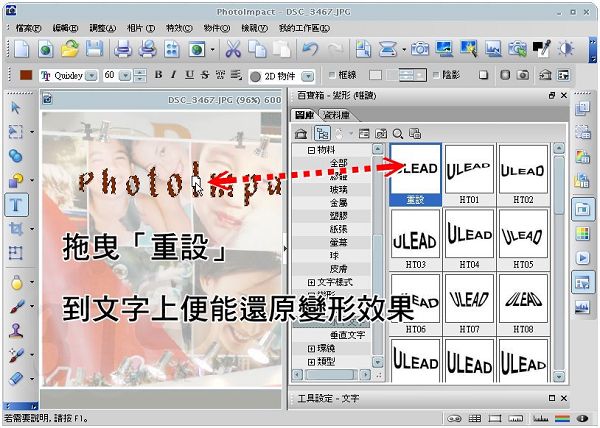
Task: Open the Quixley font dropdown
Action: point(91,76)
